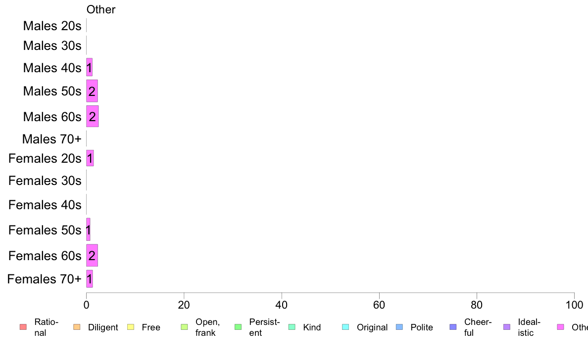Click the Other legend swatch
Viewport: 588px width, 364px height.
coord(561,327)
